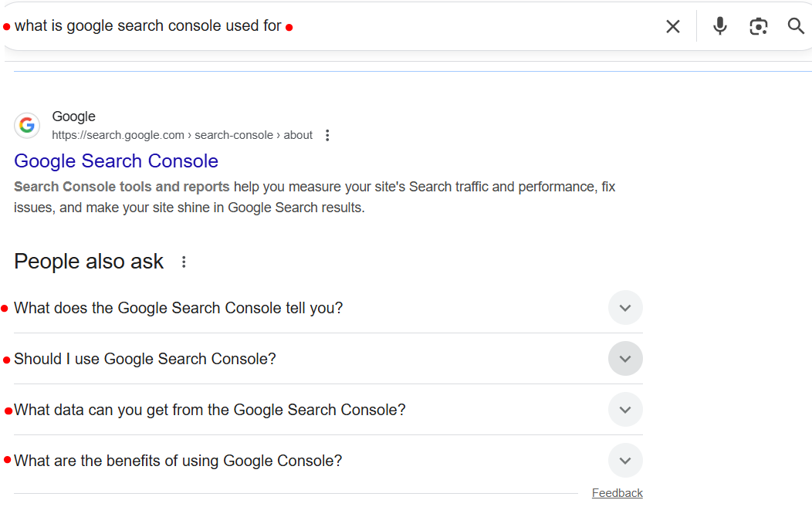Click inside the search input field
This screenshot has height=517, width=812.
(309, 25)
